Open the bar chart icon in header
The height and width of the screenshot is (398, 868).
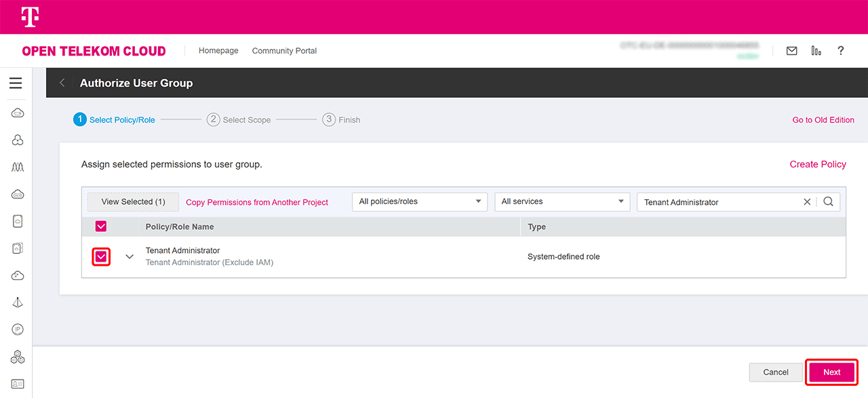(816, 51)
